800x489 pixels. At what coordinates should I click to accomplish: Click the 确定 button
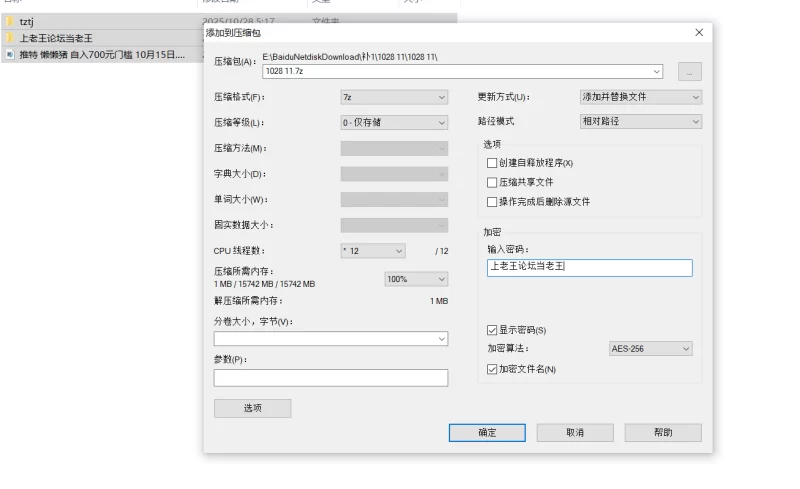coord(487,433)
